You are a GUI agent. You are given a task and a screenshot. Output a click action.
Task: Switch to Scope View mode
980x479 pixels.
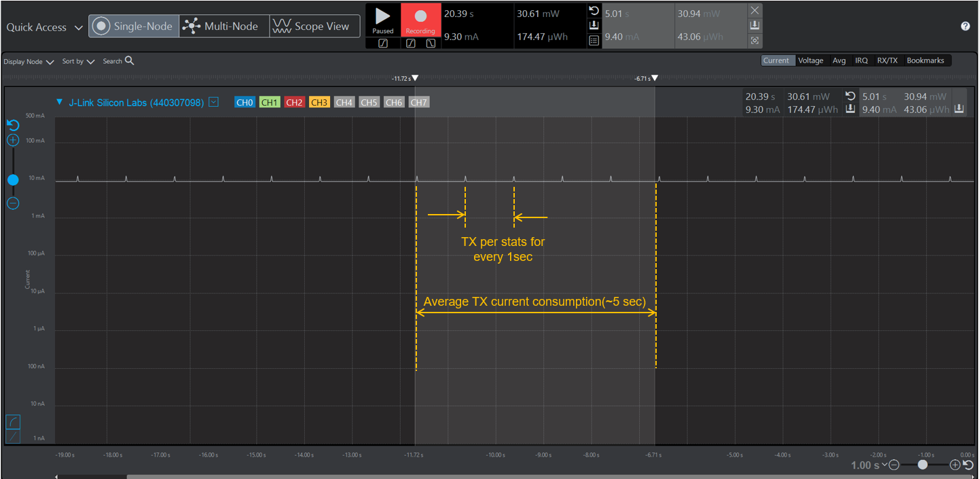click(314, 26)
